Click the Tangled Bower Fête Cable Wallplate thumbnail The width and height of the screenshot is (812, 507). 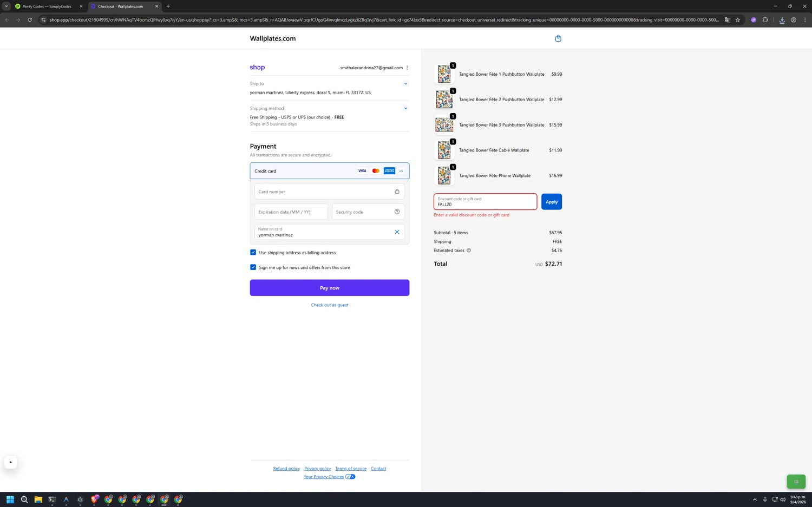tap(444, 150)
